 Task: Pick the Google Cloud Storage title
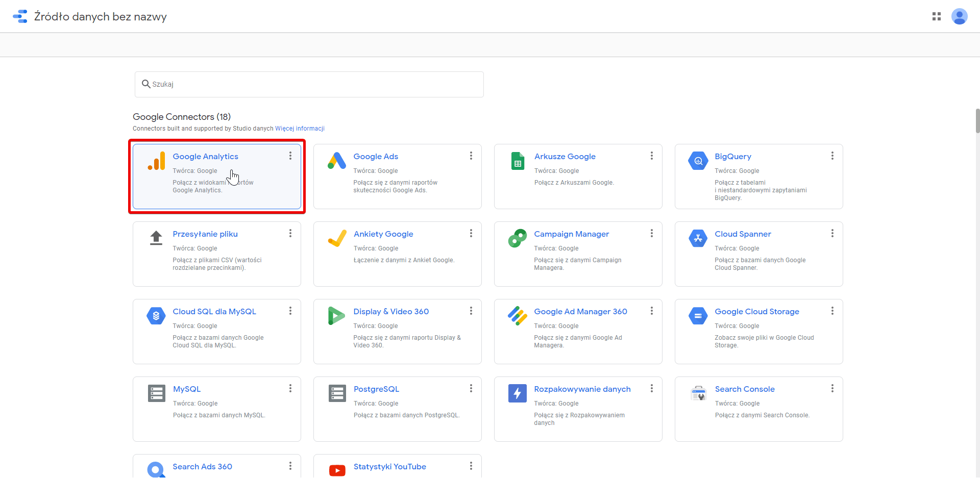click(x=757, y=312)
